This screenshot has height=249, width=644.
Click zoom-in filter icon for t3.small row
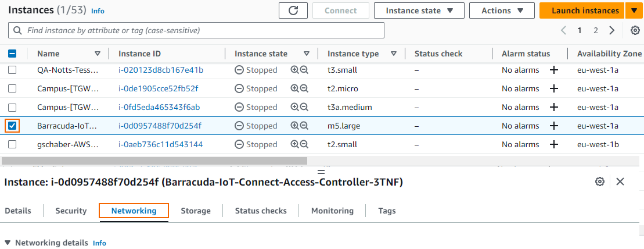[x=294, y=70]
